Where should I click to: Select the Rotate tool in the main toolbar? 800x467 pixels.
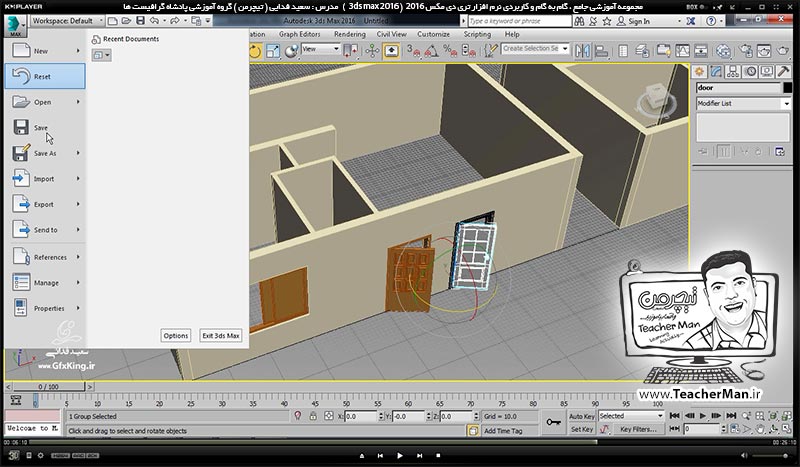coord(255,51)
